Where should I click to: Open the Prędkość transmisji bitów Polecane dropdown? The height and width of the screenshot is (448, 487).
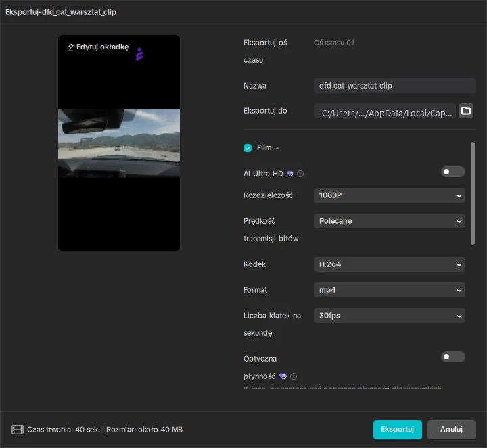(x=389, y=221)
